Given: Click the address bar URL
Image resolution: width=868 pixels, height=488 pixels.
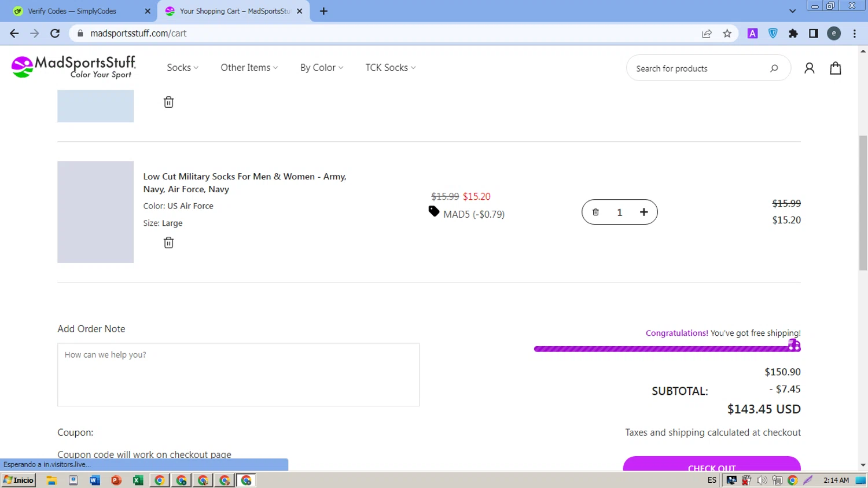Looking at the screenshot, I should pyautogui.click(x=138, y=34).
